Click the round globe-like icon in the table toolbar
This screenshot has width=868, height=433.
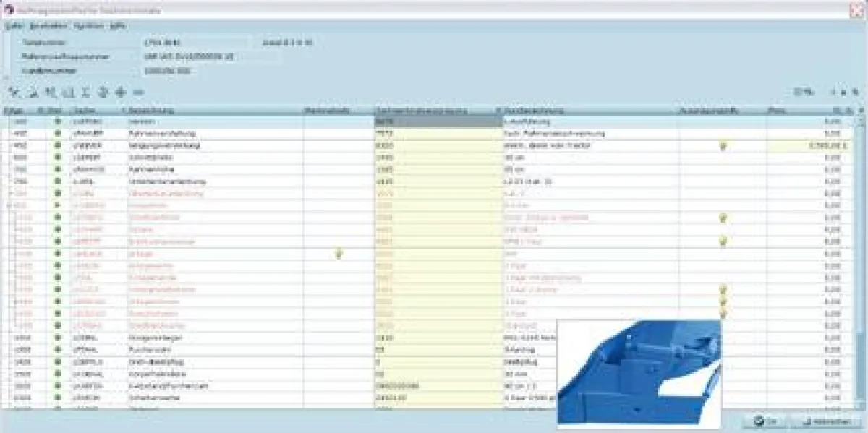click(x=103, y=93)
